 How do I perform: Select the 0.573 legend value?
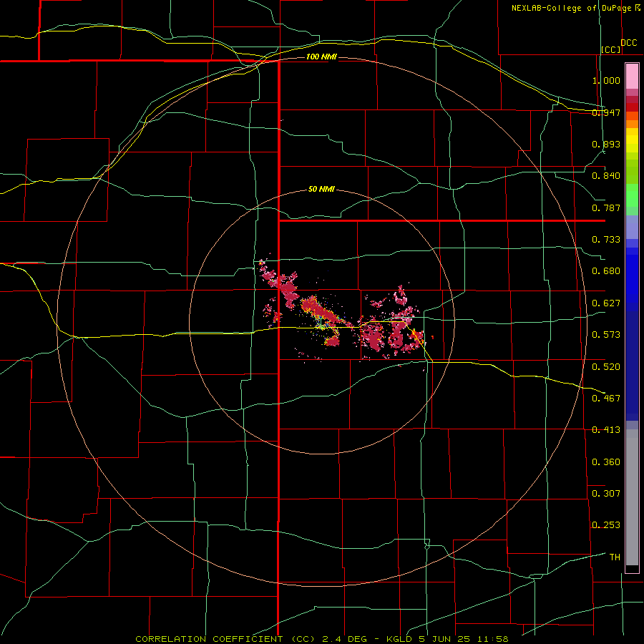(606, 335)
